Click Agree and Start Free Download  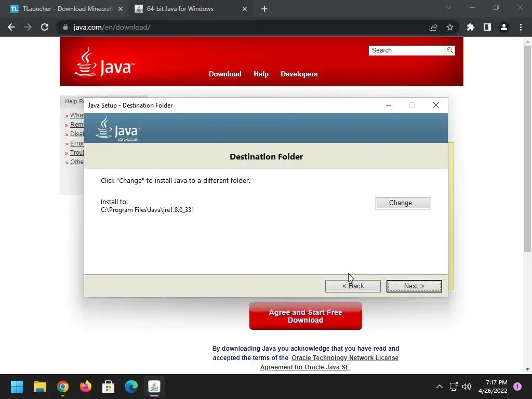point(305,316)
